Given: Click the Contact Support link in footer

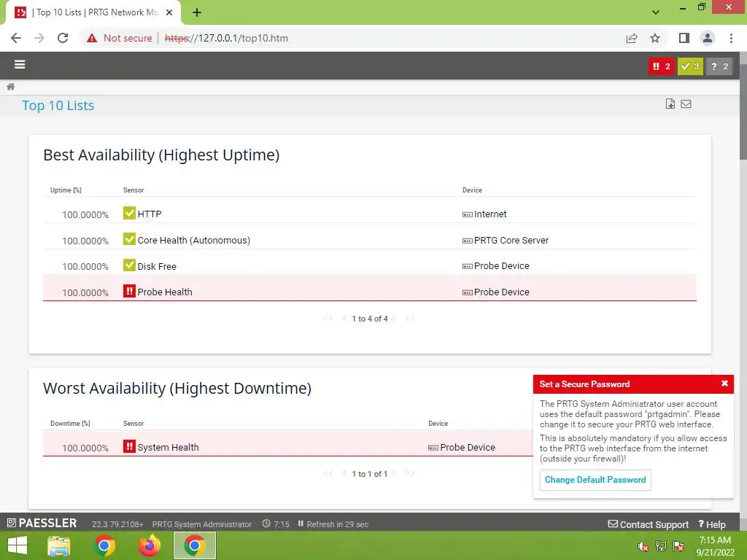Looking at the screenshot, I should 649,524.
